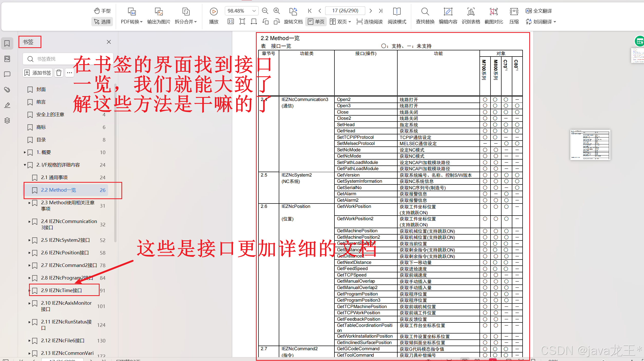Open the 2.1 通用事项 bookmark
The image size is (644, 361).
[x=54, y=178]
